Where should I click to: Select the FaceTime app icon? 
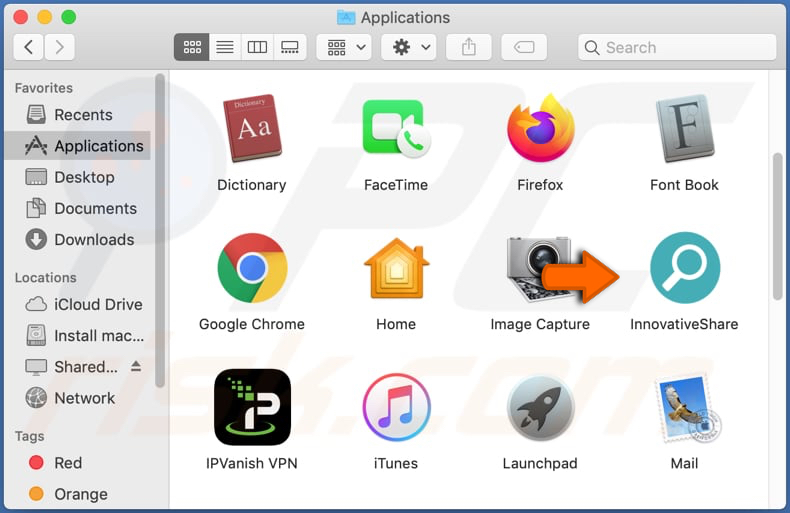[396, 129]
